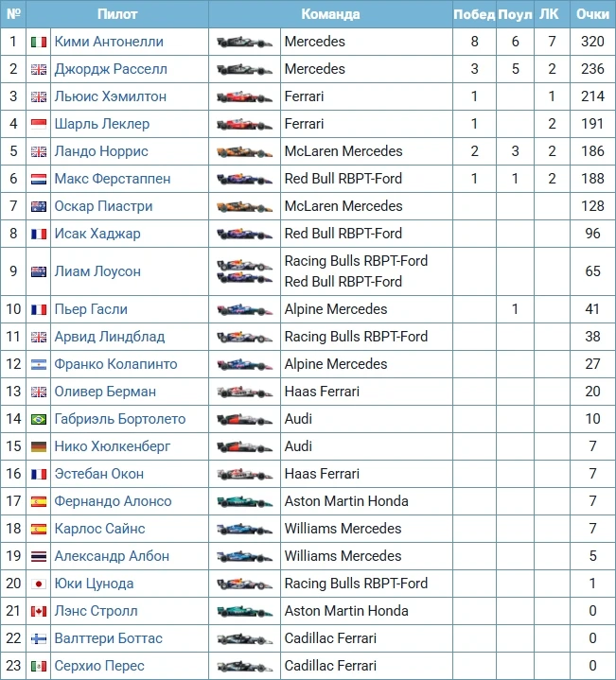Click the New Zealand flag beside Лиам Лоусон
616x680 pixels.
coord(39,272)
